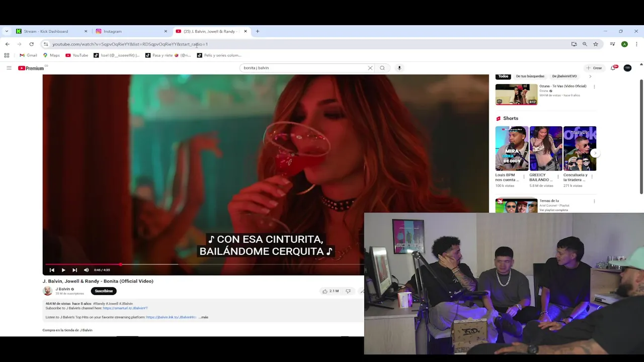Open the Gmail bookmark
644x362 pixels.
tap(28, 55)
